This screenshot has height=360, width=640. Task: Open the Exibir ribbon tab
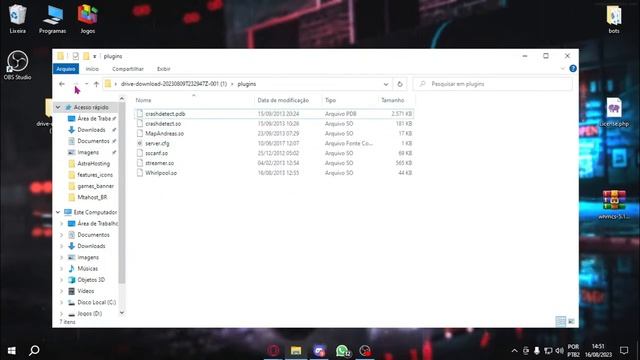tap(164, 69)
